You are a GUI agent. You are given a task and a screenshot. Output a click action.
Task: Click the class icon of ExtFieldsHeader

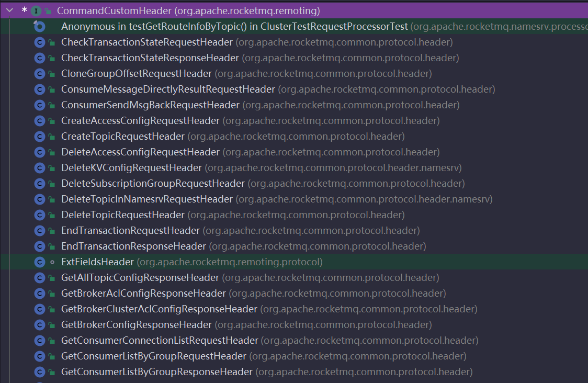tap(39, 262)
